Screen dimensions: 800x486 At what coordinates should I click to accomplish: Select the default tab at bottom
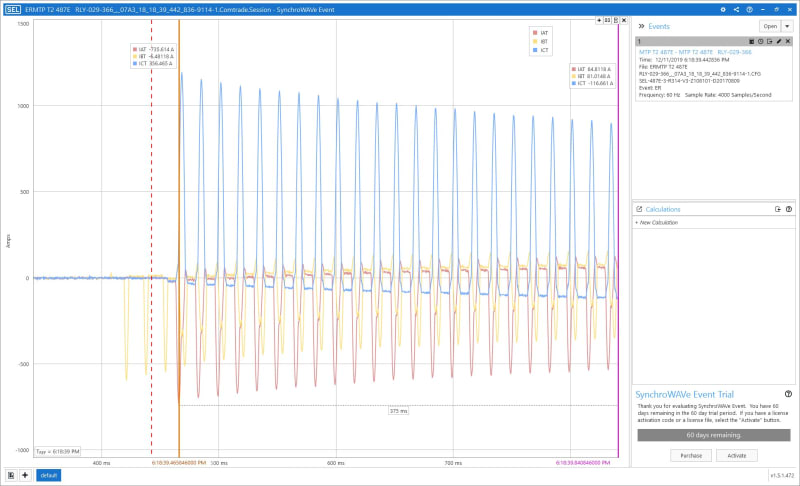[48, 475]
